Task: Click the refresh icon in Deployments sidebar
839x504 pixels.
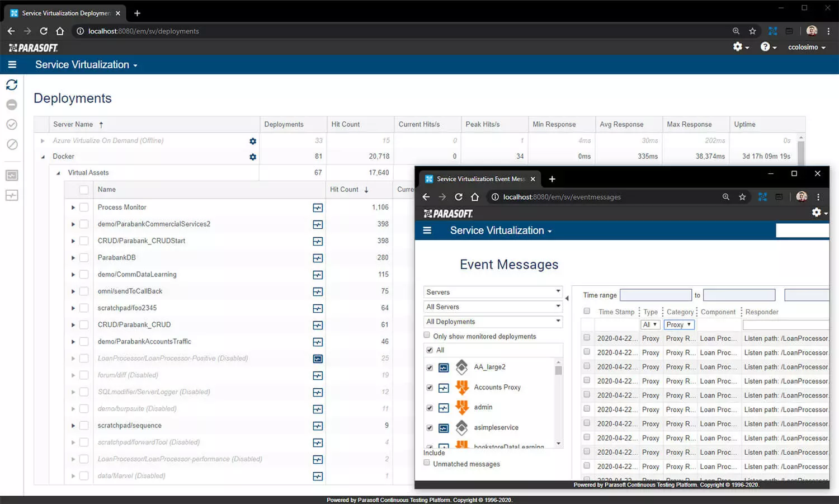Action: (12, 84)
